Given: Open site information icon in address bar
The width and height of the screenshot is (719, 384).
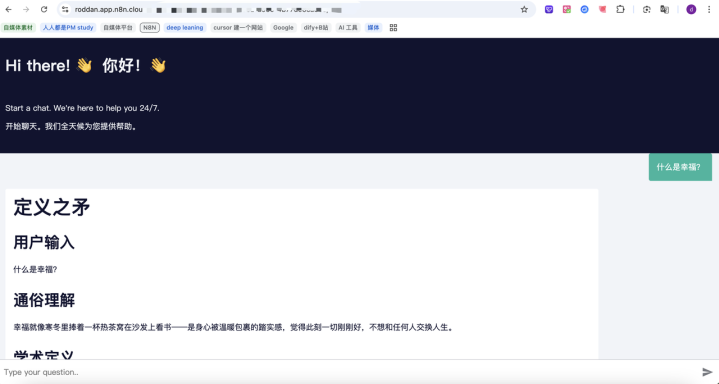Looking at the screenshot, I should [x=65, y=9].
